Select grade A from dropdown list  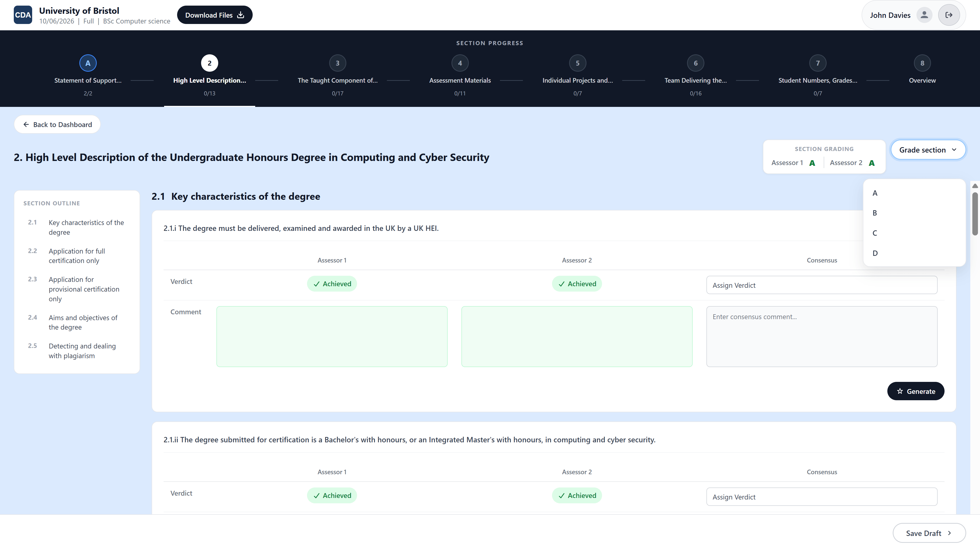pos(914,193)
